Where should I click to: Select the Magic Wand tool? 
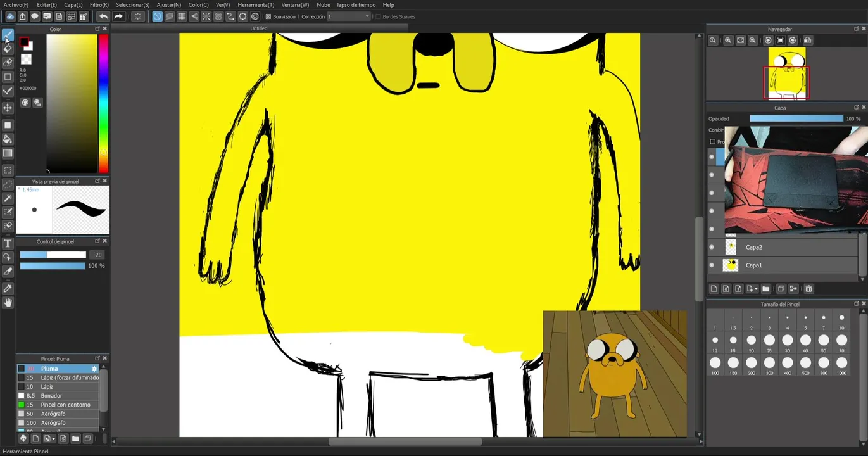tap(8, 198)
